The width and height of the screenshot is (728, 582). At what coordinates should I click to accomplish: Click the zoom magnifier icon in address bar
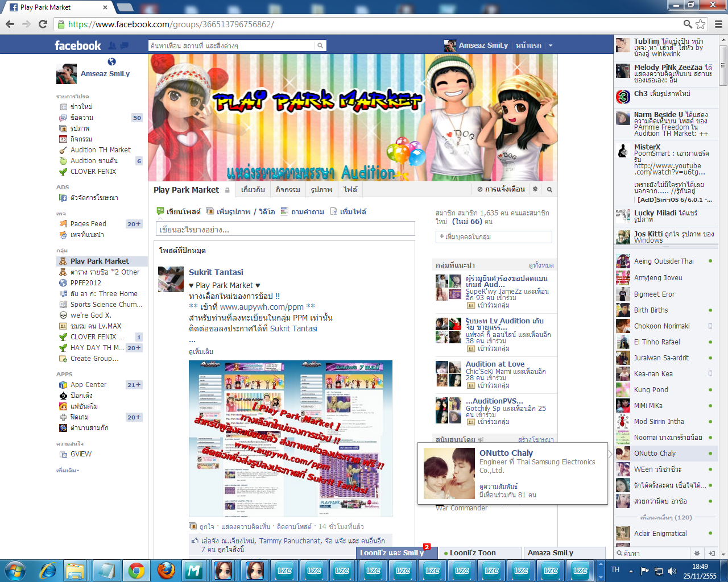pyautogui.click(x=688, y=24)
